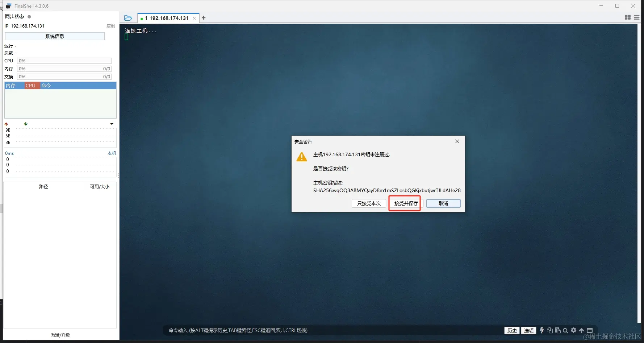Open the hamburger main menu
Screen dimensions: 644x343
point(636,17)
